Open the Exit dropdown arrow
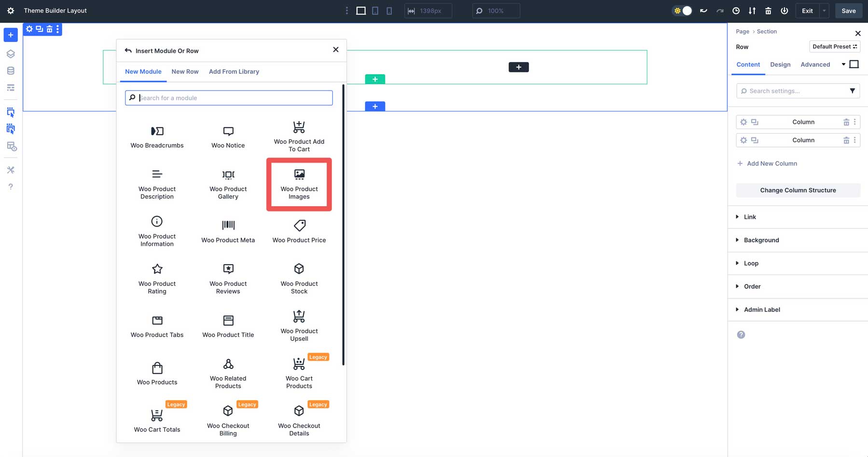The width and height of the screenshot is (868, 457). (x=824, y=10)
